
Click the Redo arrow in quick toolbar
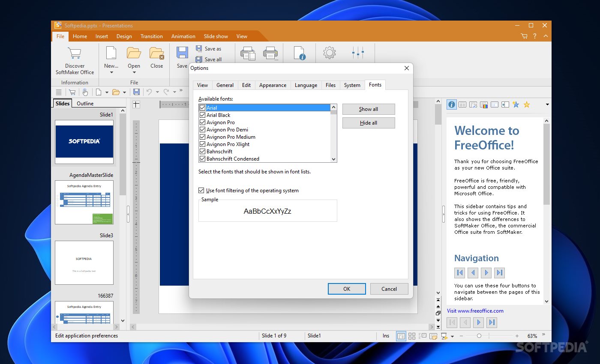pos(166,92)
